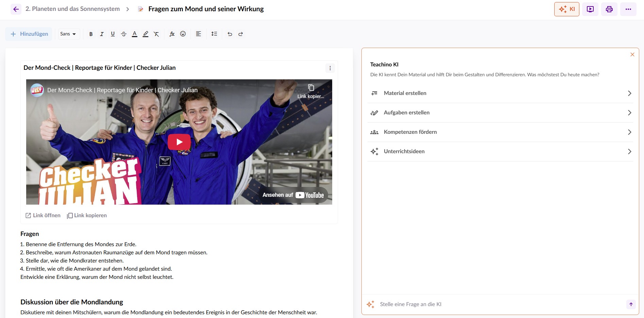Screen dimensions: 644x318
Task: Click Link öffnen below the video
Action: (43, 216)
